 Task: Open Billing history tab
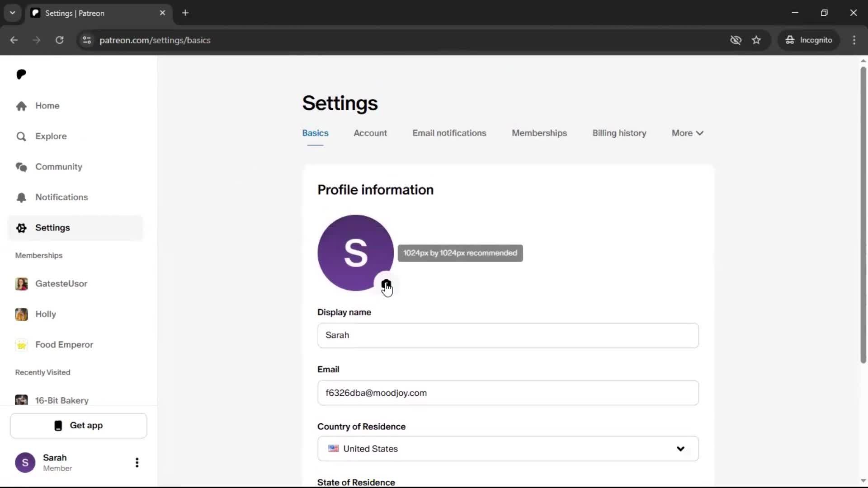[x=619, y=133]
